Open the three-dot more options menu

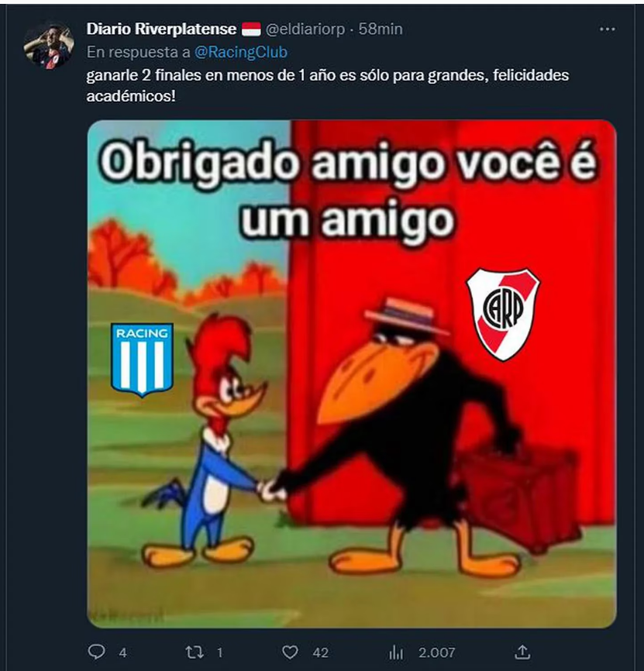tap(608, 29)
